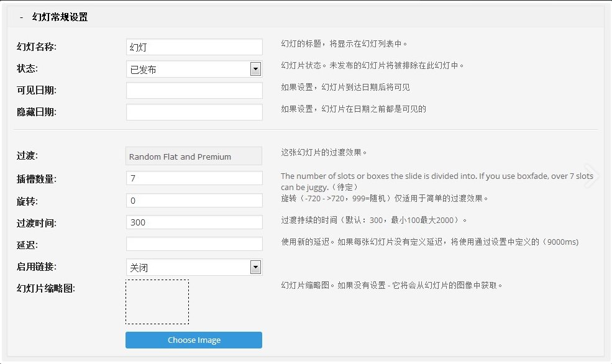612x364 pixels.
Task: Select the 已发布 status combo box
Action: click(194, 69)
